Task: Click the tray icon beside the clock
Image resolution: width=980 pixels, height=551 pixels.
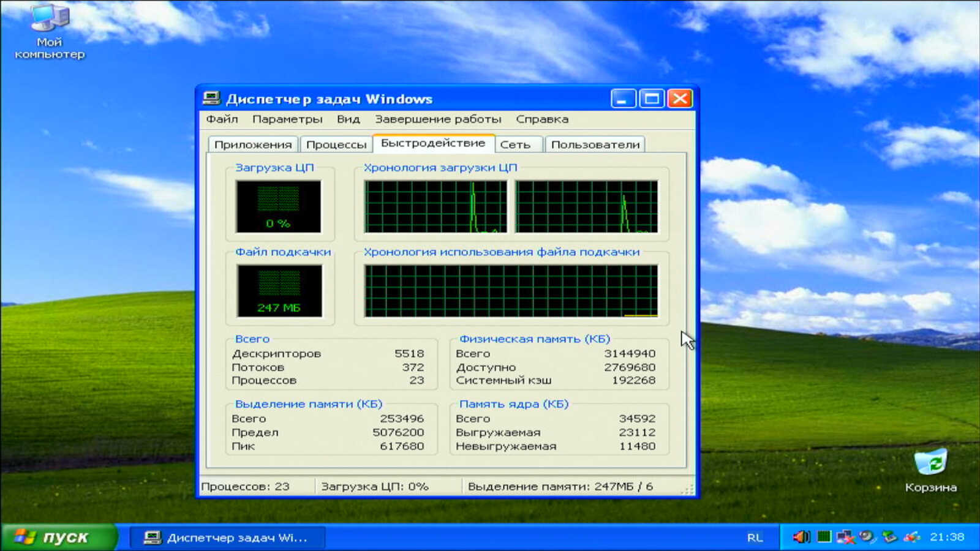Action: pos(911,537)
